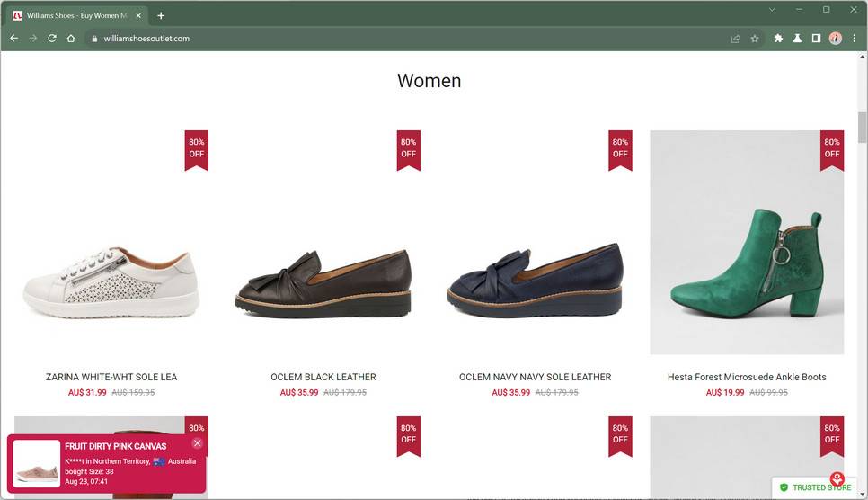Image resolution: width=868 pixels, height=500 pixels.
Task: Open Hesta Forest Microsuede Ankle Boots link
Action: [747, 377]
